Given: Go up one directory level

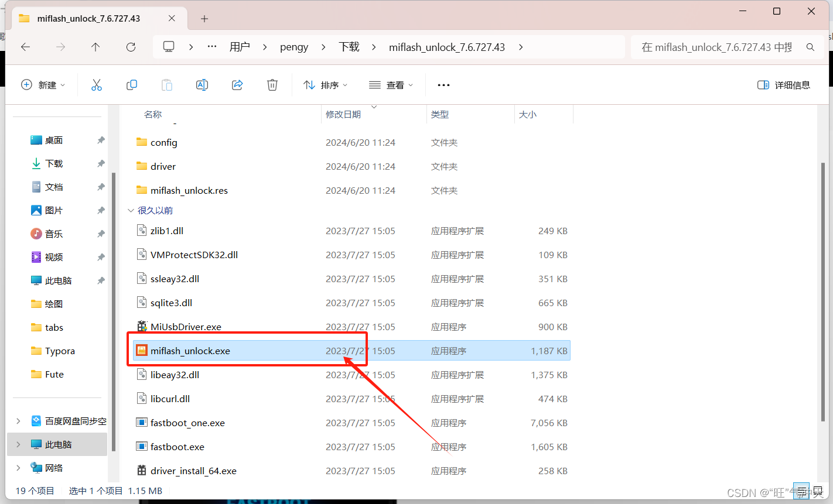Looking at the screenshot, I should click(x=95, y=47).
